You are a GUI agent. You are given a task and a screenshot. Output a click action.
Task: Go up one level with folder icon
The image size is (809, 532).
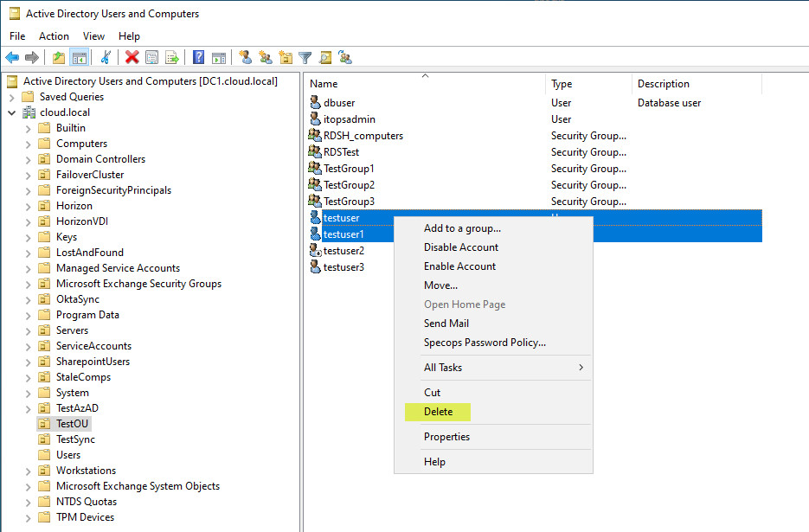59,57
